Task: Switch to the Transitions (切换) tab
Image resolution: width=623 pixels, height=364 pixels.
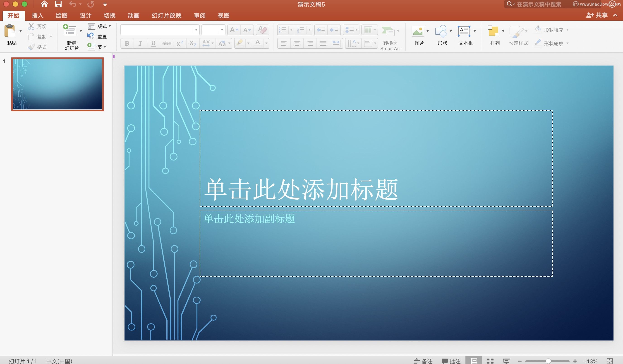Action: (109, 16)
